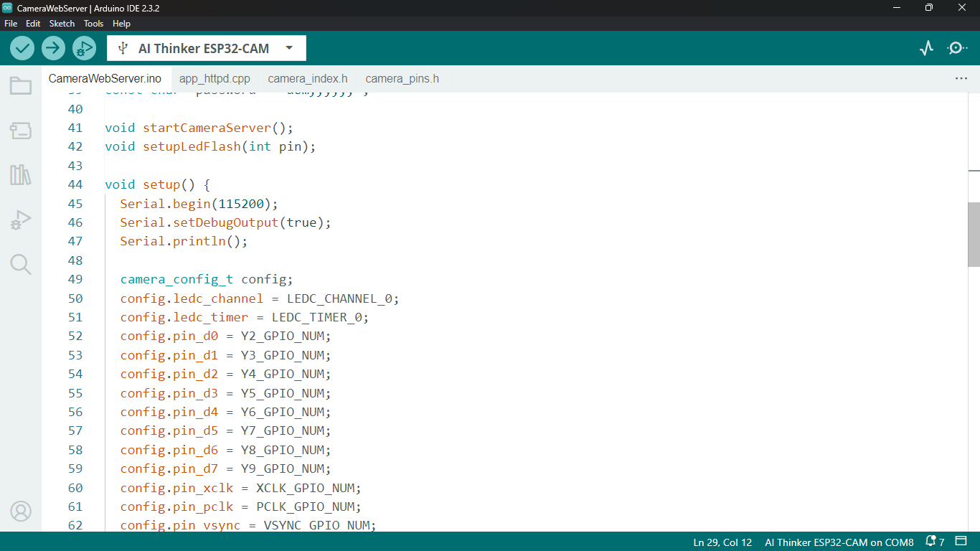This screenshot has height=551, width=980.
Task: Open the Sketchbook folder panel
Action: [21, 86]
